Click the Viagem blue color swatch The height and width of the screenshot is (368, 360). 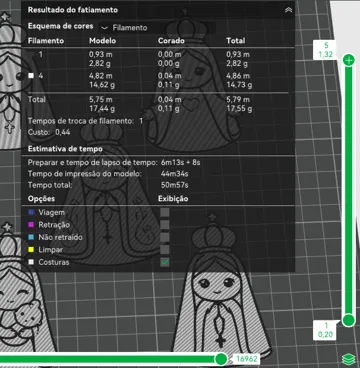[31, 212]
